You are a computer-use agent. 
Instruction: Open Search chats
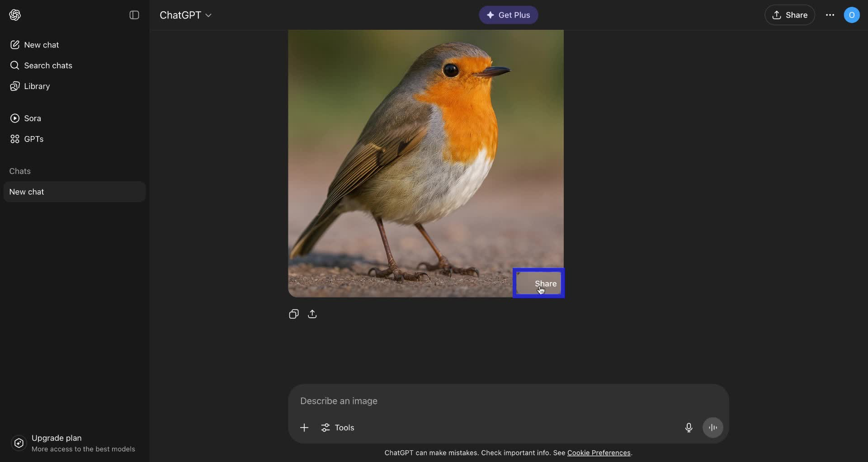click(x=47, y=66)
